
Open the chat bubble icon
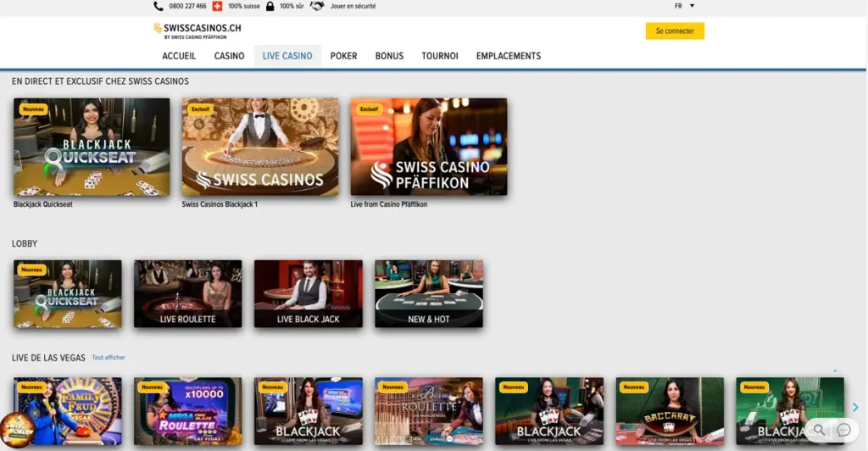point(843,430)
